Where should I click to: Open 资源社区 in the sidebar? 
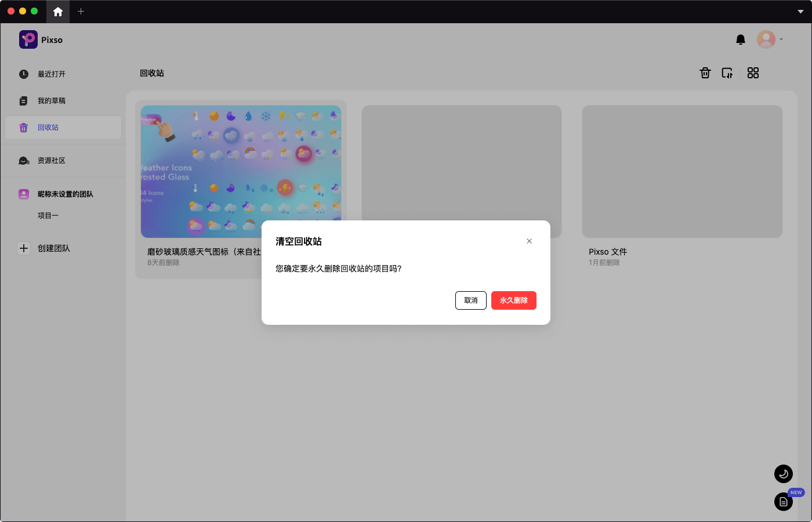63,161
